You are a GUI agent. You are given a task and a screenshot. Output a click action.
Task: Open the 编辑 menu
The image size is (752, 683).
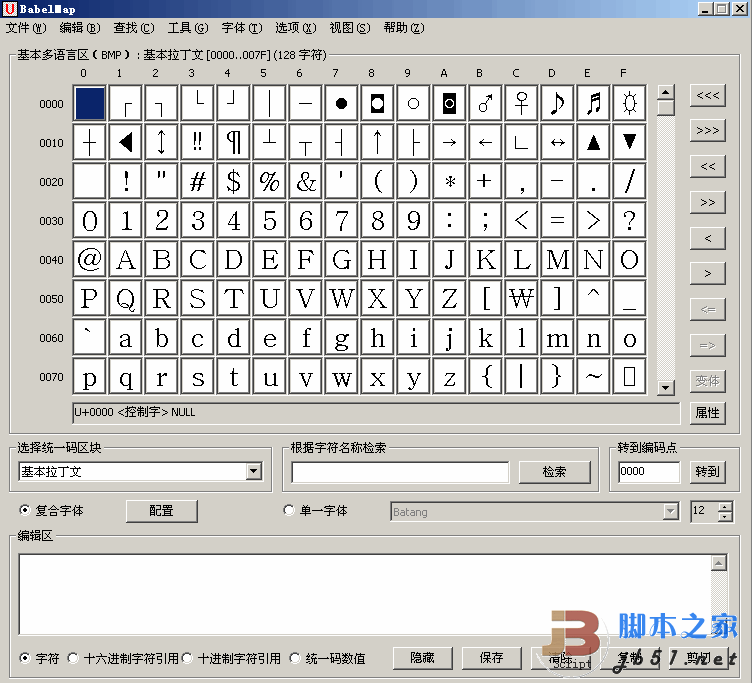80,28
